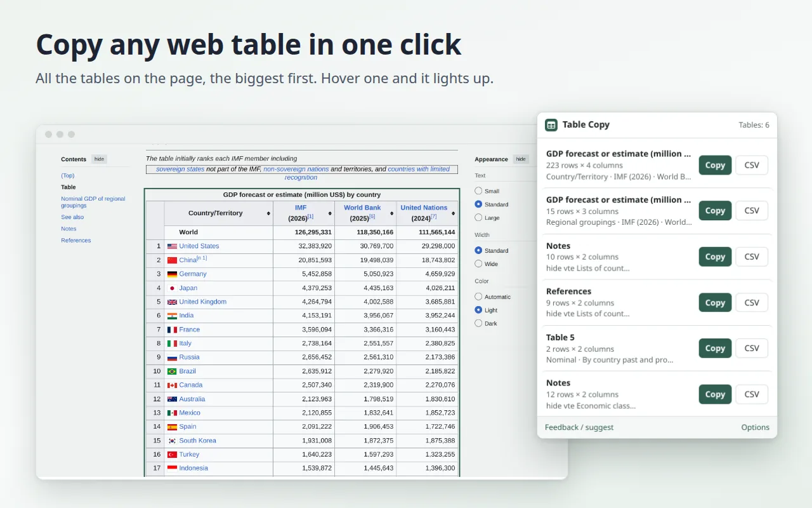
Task: Open the South Korea country link
Action: coord(197,441)
